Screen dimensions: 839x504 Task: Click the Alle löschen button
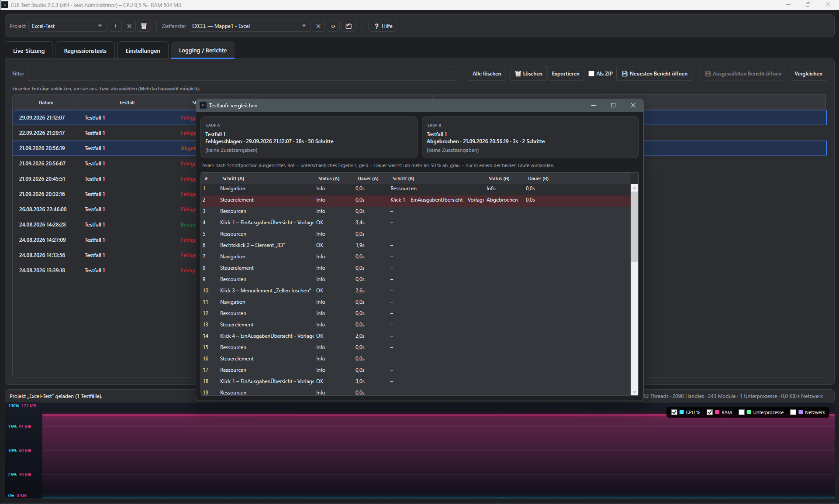pyautogui.click(x=487, y=74)
